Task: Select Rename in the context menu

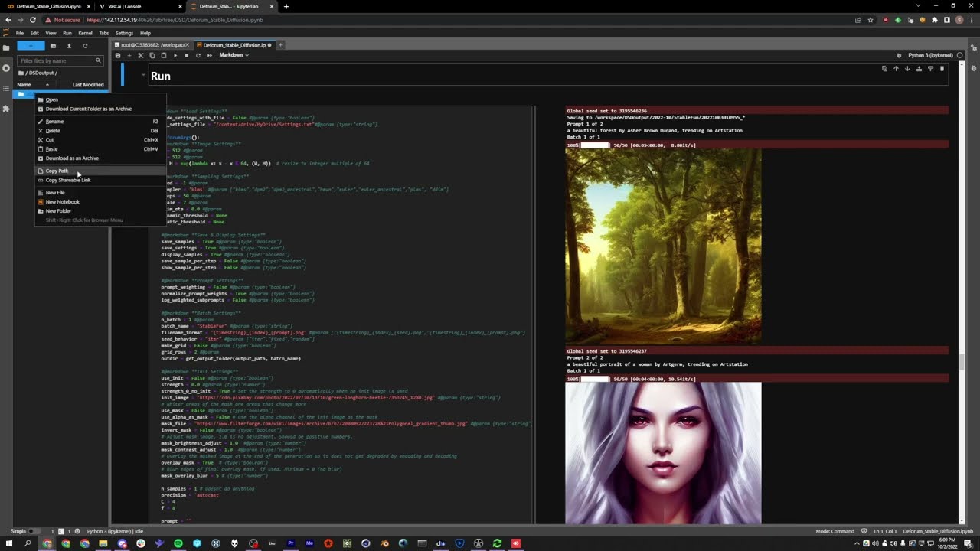Action: coord(100,122)
